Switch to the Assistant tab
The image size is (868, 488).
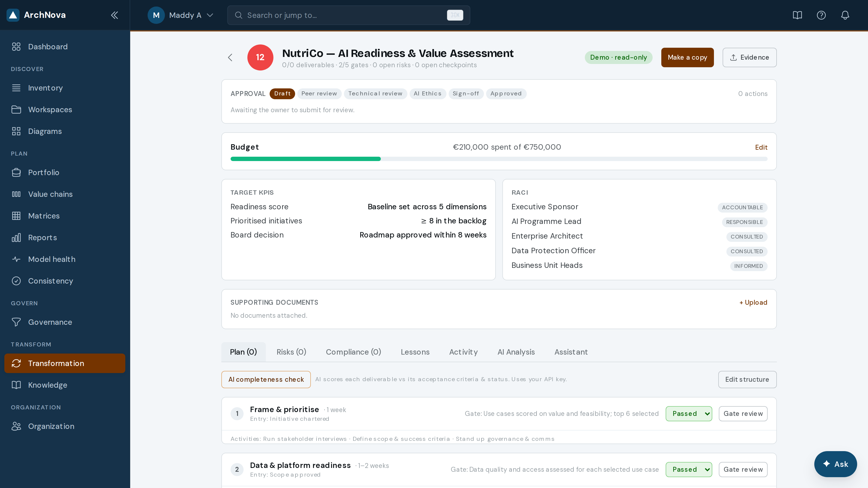tap(571, 352)
